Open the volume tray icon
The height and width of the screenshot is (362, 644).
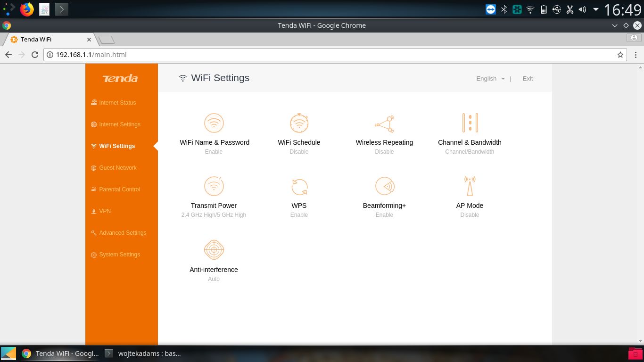[582, 9]
